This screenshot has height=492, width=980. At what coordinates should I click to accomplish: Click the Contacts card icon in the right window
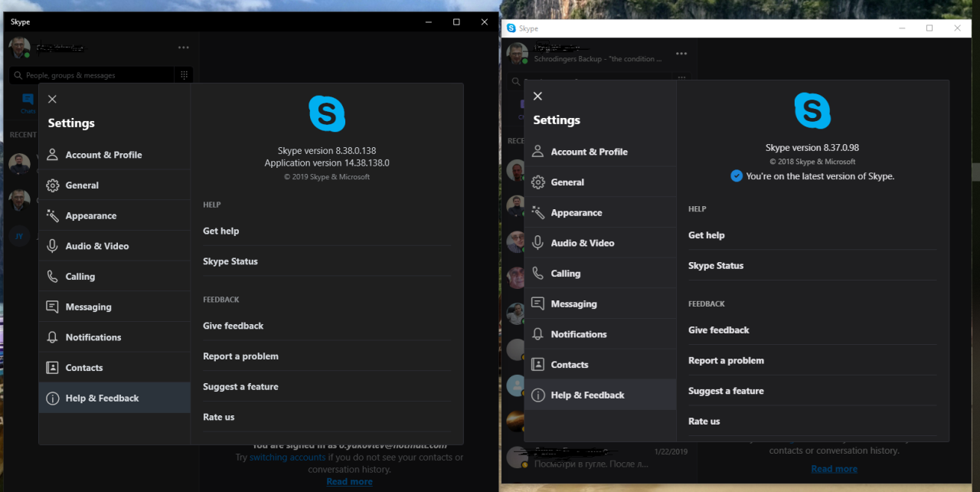538,365
